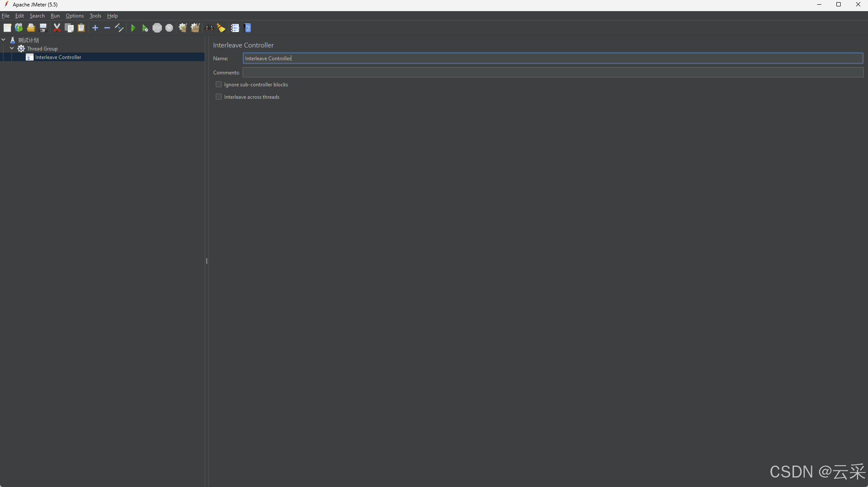This screenshot has height=487, width=868.
Task: Click the Stop test run icon
Action: [157, 28]
